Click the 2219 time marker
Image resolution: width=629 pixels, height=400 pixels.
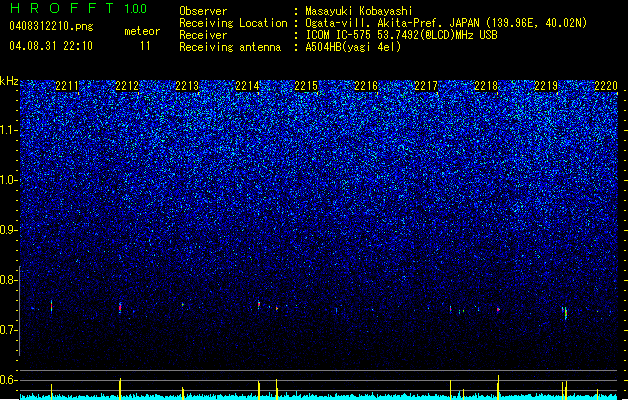click(x=546, y=86)
